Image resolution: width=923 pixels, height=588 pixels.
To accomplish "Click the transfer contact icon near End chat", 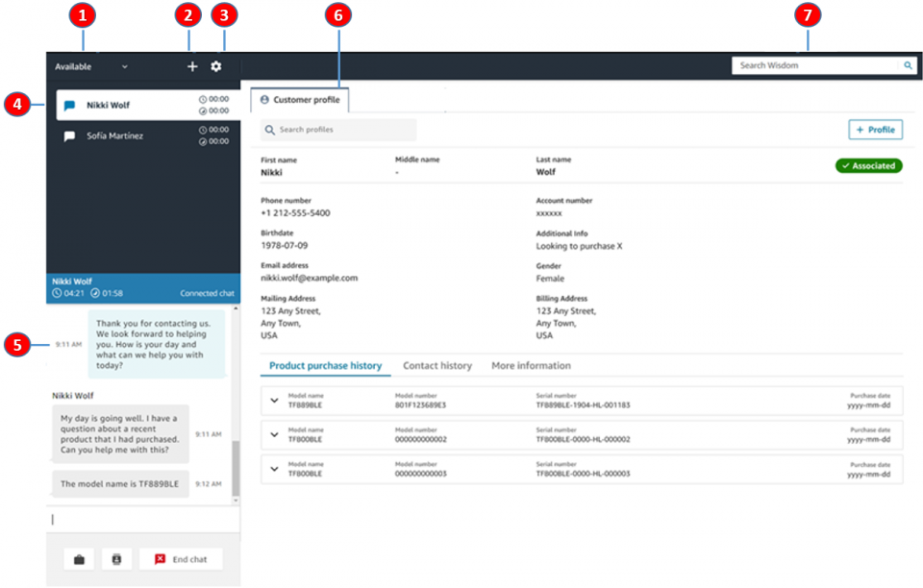I will 115,559.
